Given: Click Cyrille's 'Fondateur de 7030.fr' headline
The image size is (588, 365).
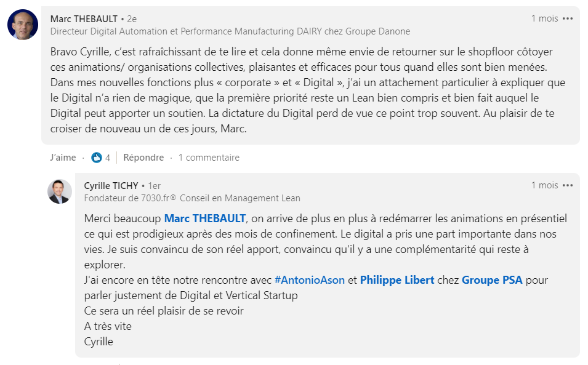Looking at the screenshot, I should coord(192,198).
